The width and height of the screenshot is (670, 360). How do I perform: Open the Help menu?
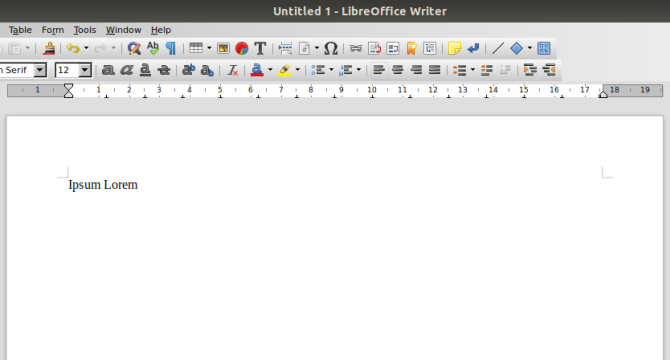(x=161, y=30)
